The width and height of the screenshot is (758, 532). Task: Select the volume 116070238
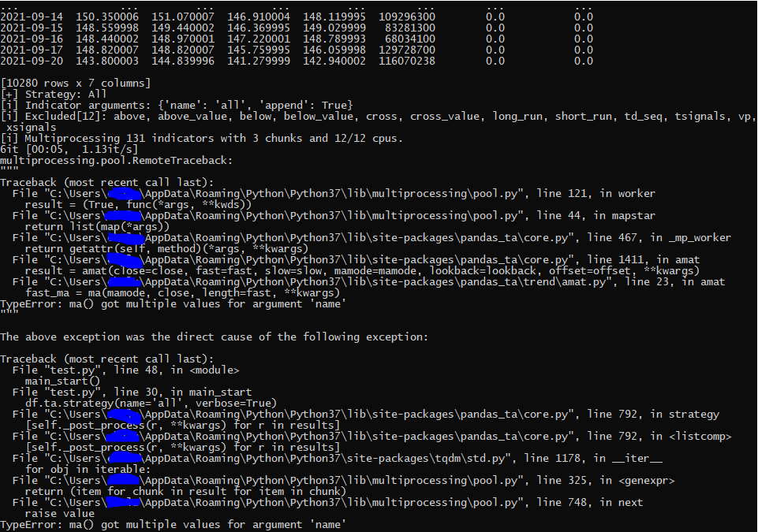point(407,61)
